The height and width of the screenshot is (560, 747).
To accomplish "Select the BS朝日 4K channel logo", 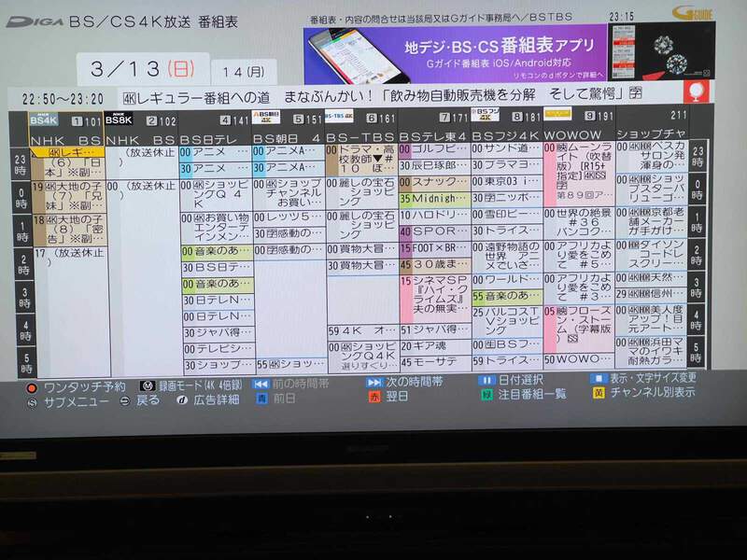I will click(x=266, y=117).
